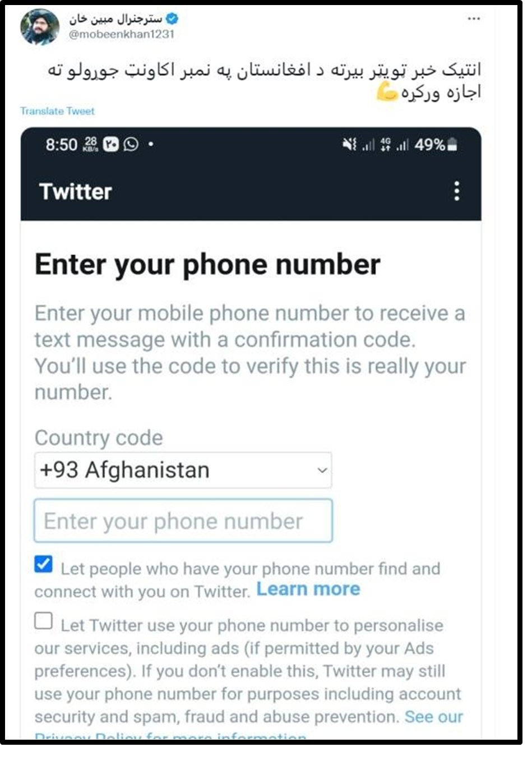Open the tweet's three-dot more options menu
The width and height of the screenshot is (532, 761).
tap(474, 19)
